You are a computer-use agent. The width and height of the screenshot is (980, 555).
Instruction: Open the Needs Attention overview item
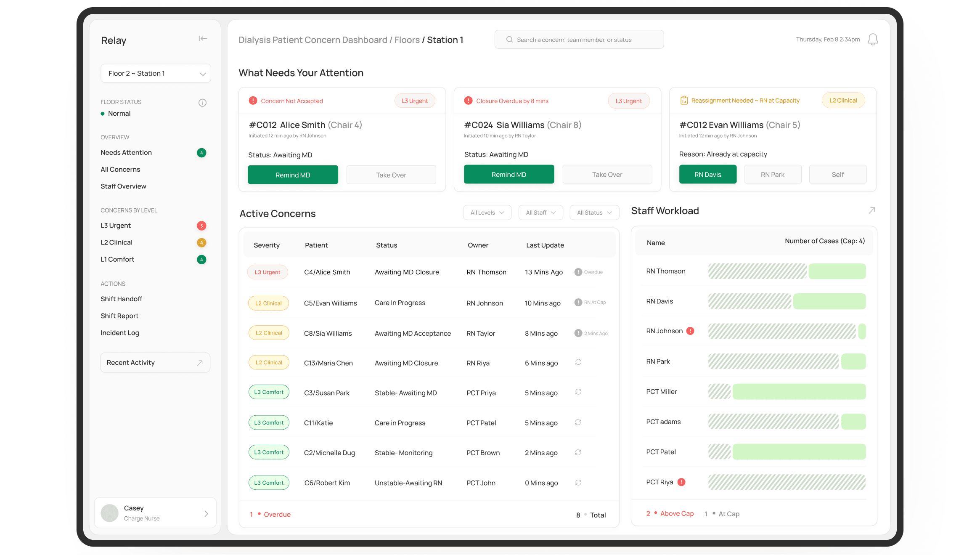click(x=126, y=152)
